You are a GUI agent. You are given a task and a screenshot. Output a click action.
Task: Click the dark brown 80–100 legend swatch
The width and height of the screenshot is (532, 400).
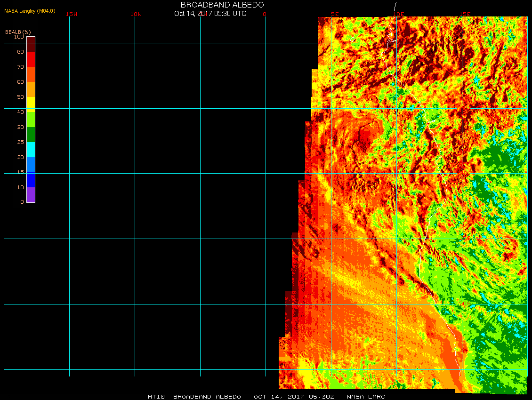click(x=31, y=44)
